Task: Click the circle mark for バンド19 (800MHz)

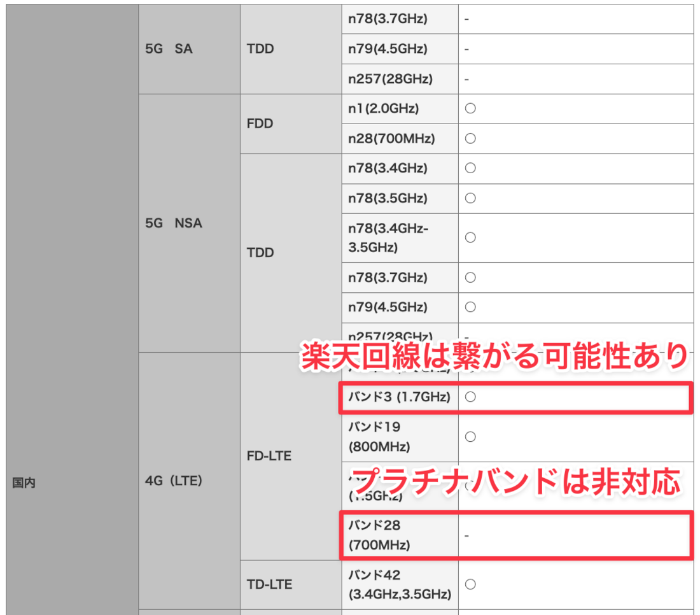Action: click(470, 437)
